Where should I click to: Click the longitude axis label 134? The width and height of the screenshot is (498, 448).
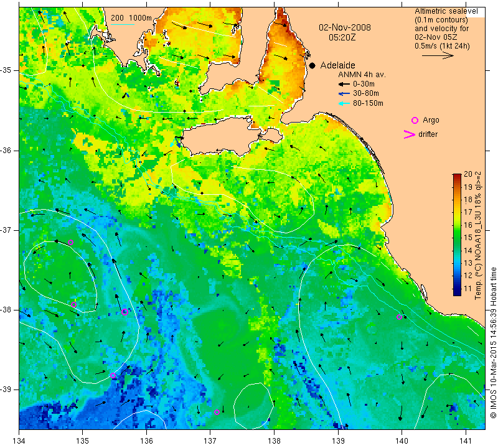pos(19,441)
